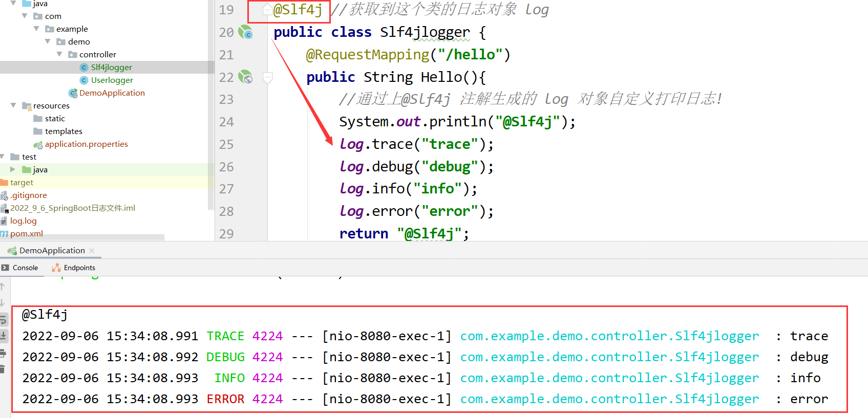The image size is (868, 418).
Task: Open Userlogger in the project tree
Action: coord(112,80)
